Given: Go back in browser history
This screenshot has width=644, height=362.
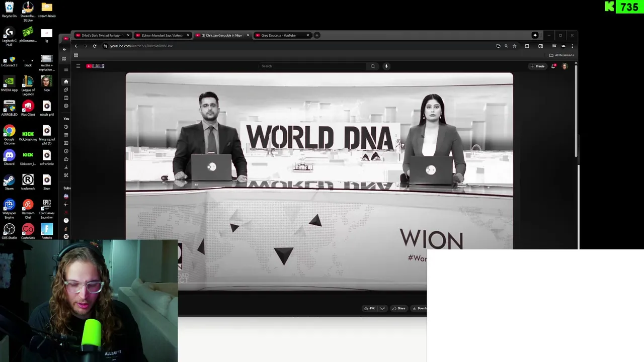Looking at the screenshot, I should (x=76, y=46).
